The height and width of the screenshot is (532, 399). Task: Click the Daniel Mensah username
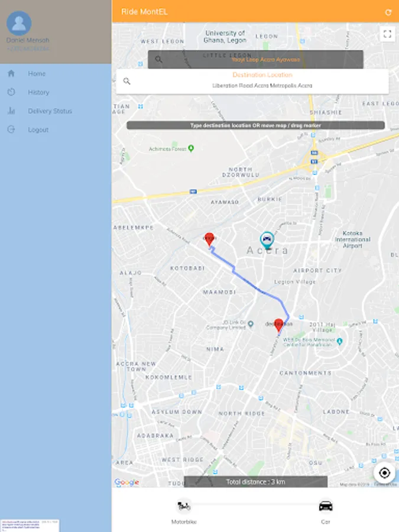coord(28,40)
